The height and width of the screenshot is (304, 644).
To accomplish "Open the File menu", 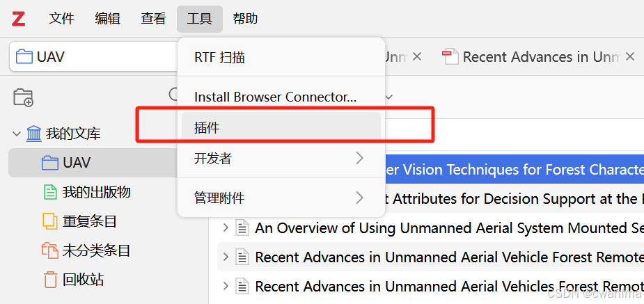I will click(61, 19).
